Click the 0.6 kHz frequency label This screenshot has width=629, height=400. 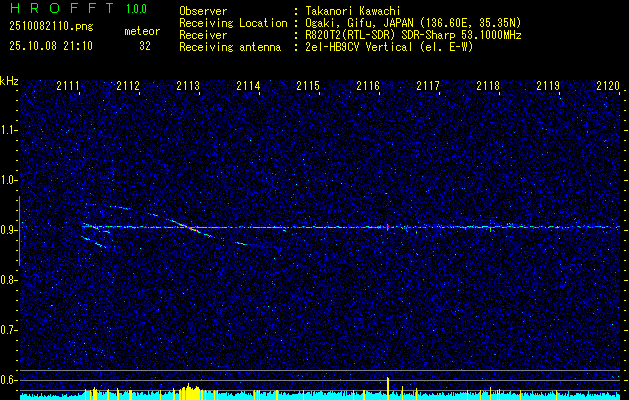(8, 380)
